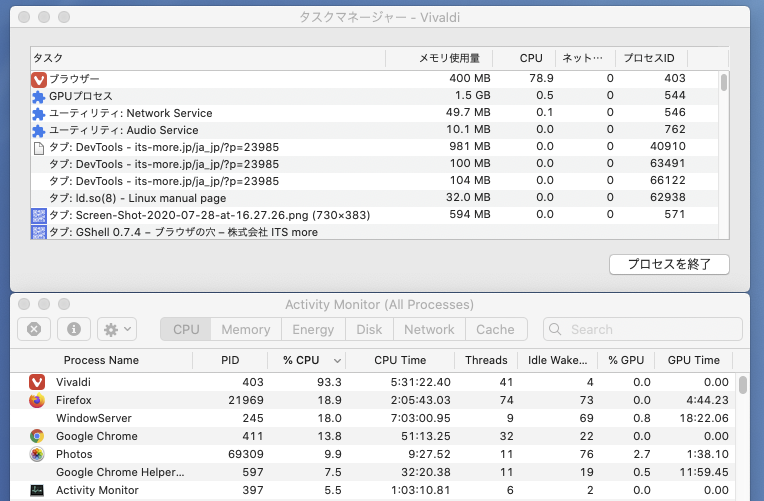Click the task manager list scrollbar
The height and width of the screenshot is (501, 764).
(x=724, y=84)
